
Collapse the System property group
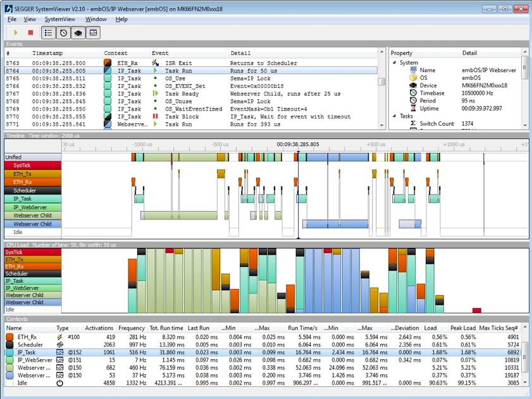point(395,63)
